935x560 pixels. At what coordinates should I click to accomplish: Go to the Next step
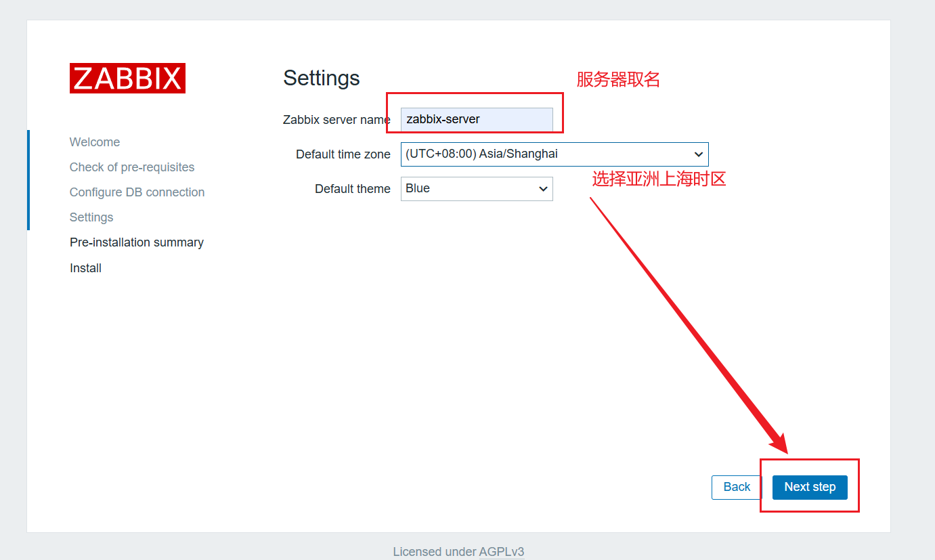point(810,488)
